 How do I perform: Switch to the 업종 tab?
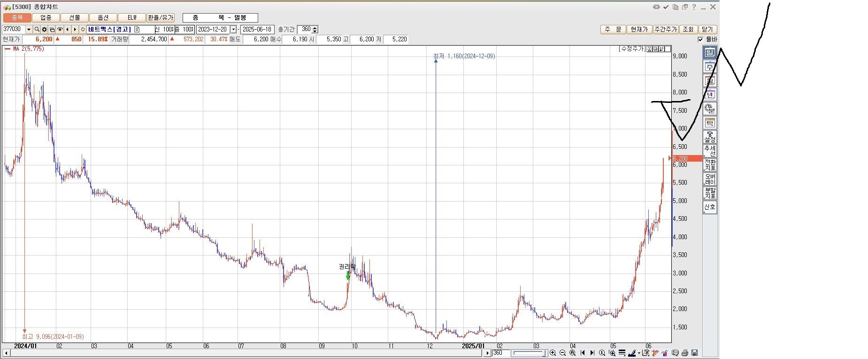click(x=46, y=18)
